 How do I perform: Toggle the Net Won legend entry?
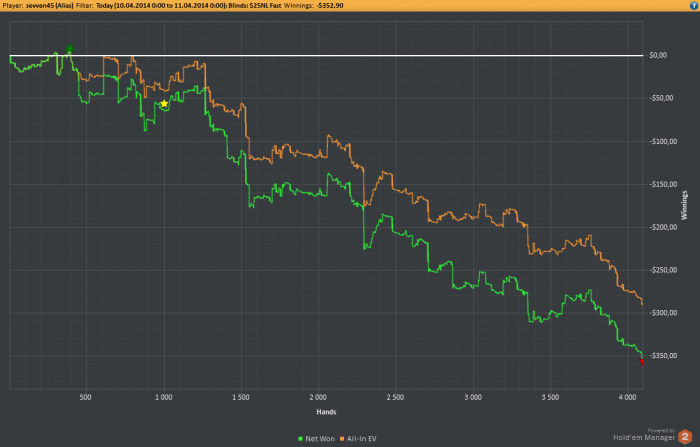[316, 439]
